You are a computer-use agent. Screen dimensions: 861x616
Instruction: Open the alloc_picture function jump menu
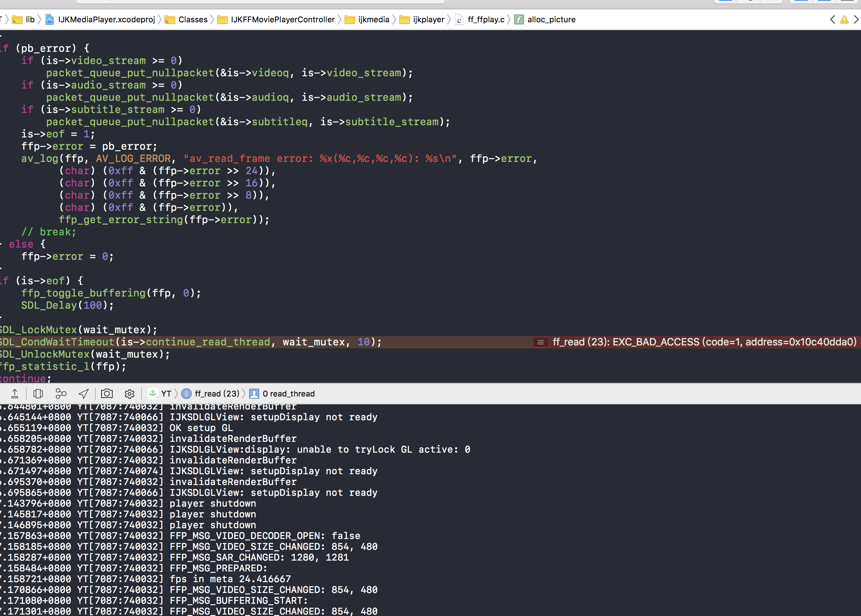coord(545,19)
